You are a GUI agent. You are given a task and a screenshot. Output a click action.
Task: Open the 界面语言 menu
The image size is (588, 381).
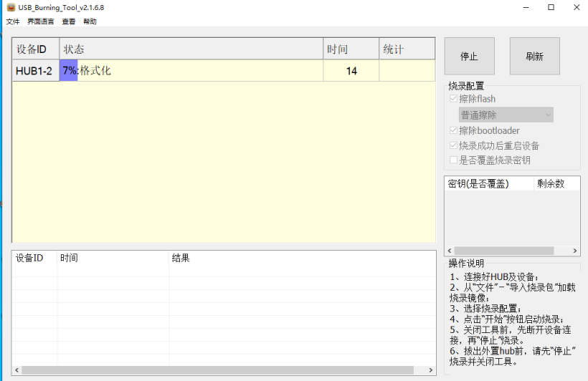point(40,21)
